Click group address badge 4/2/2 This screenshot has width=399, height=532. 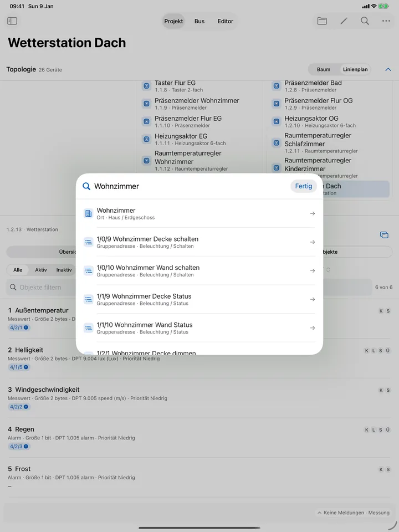pos(19,407)
